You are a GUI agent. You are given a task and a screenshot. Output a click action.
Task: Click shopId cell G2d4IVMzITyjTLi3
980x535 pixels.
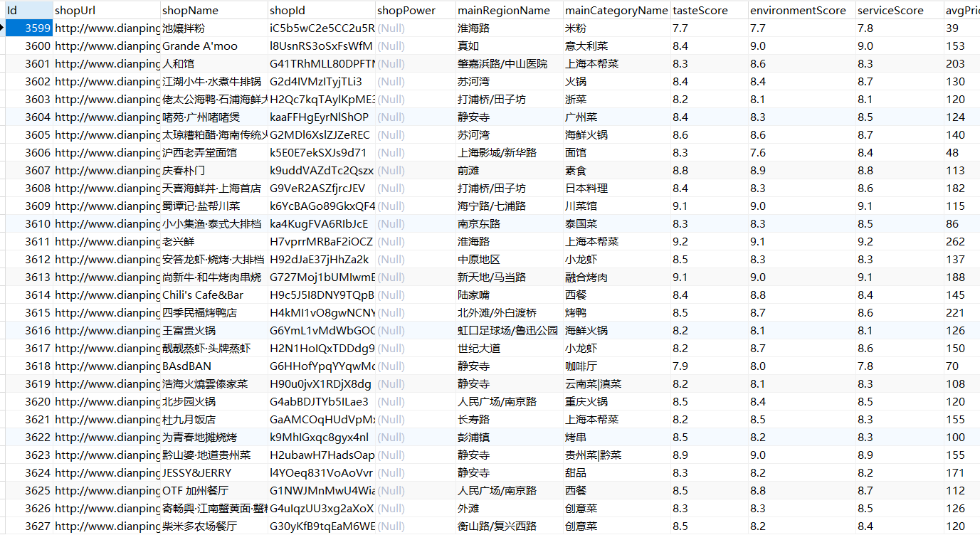[322, 82]
